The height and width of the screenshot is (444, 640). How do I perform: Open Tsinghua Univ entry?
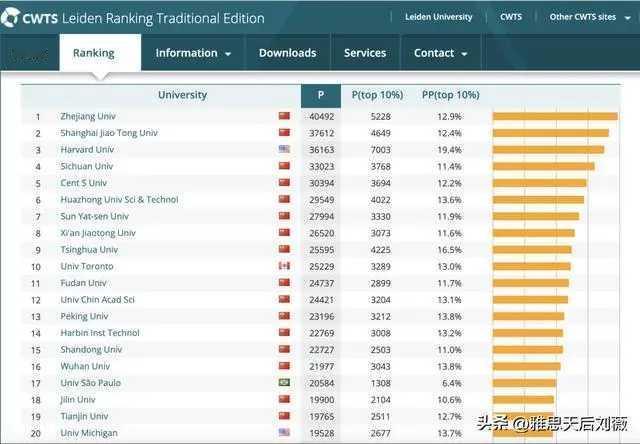(x=89, y=250)
